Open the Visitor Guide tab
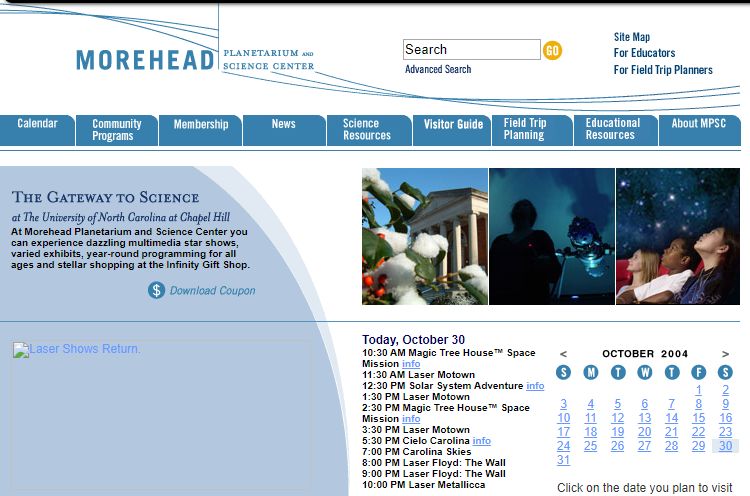Viewport: 750px width, 496px height. (x=452, y=130)
